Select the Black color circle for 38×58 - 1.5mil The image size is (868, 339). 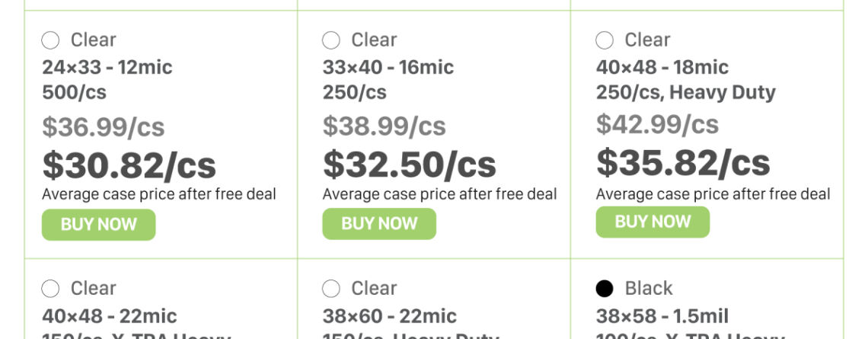605,289
